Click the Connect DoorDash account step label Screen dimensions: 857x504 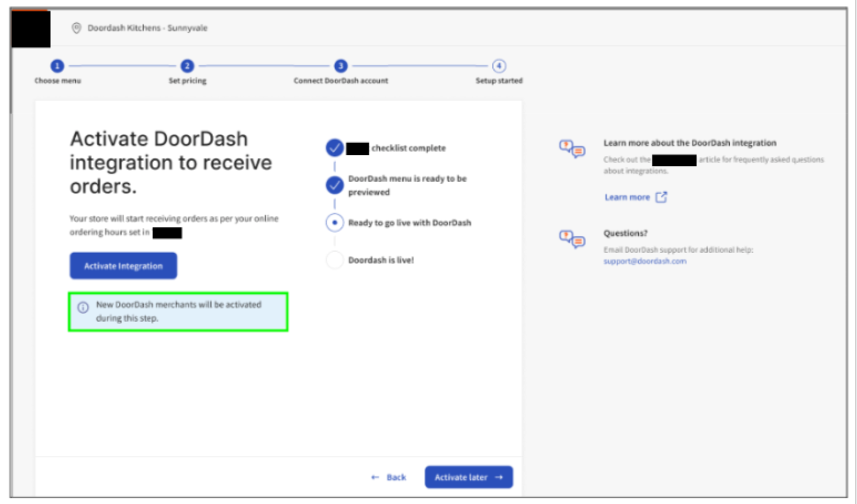tap(341, 80)
